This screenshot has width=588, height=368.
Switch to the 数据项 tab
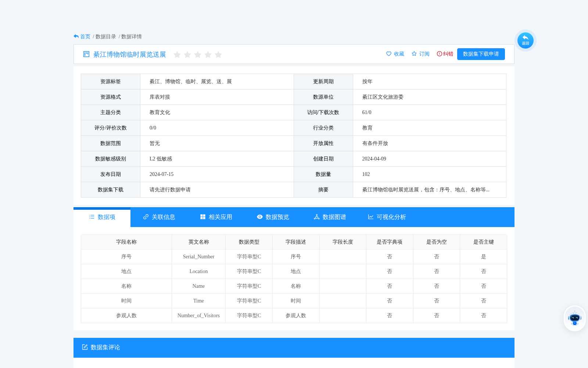(102, 217)
